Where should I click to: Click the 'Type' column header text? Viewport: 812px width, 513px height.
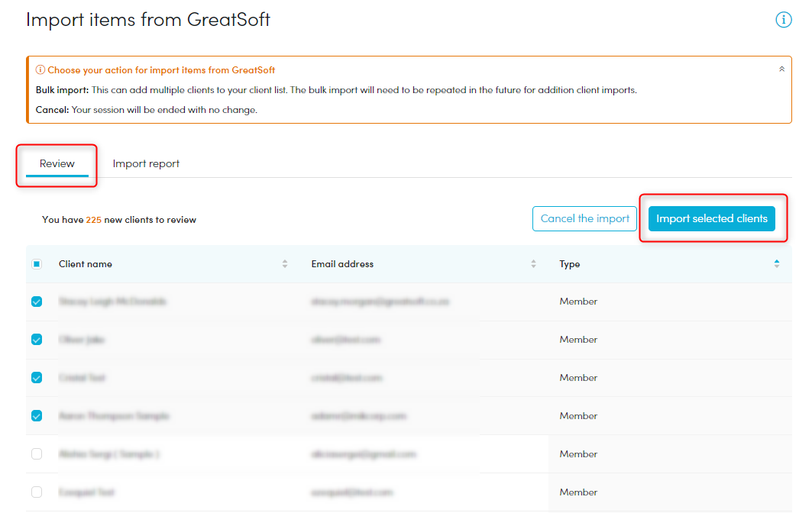click(x=570, y=265)
